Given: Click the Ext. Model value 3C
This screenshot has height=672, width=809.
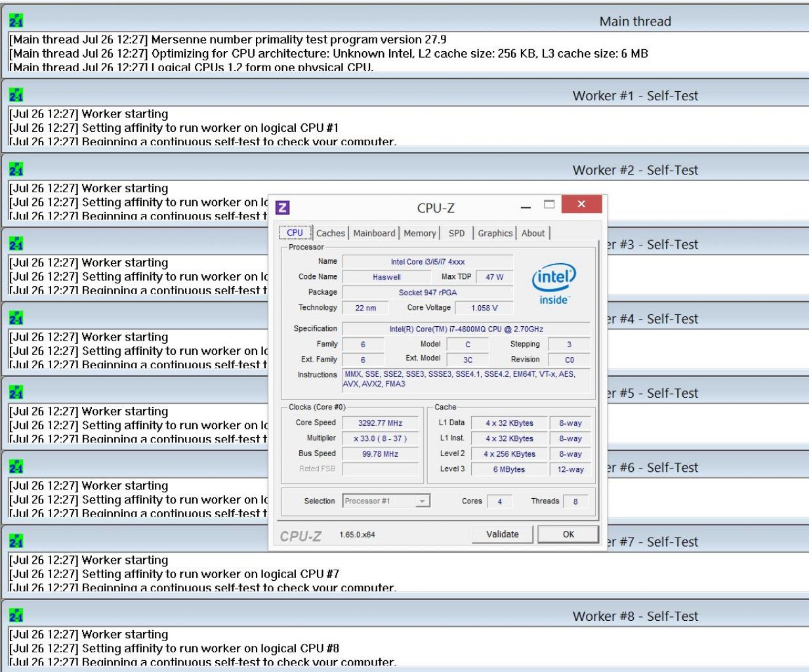Looking at the screenshot, I should click(x=468, y=360).
